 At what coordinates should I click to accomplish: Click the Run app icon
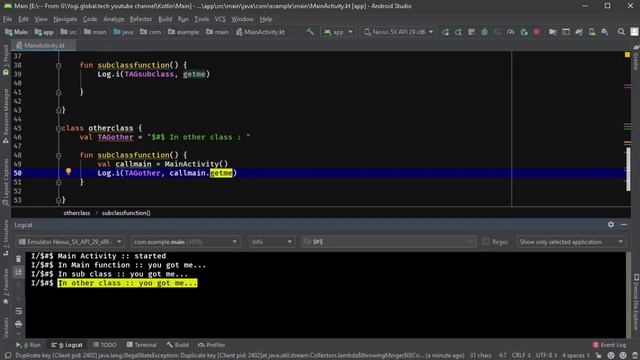pos(445,32)
